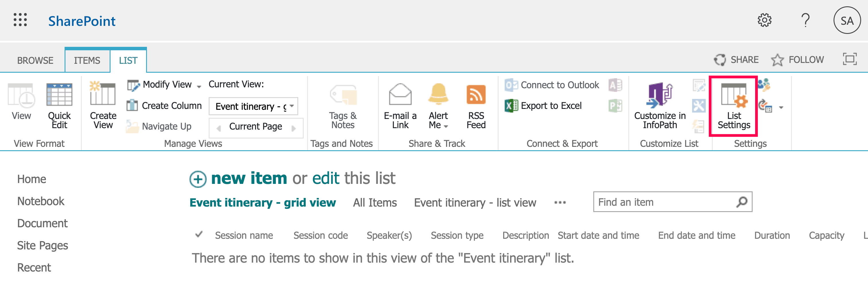Click the new item link
The image size is (868, 281).
249,178
